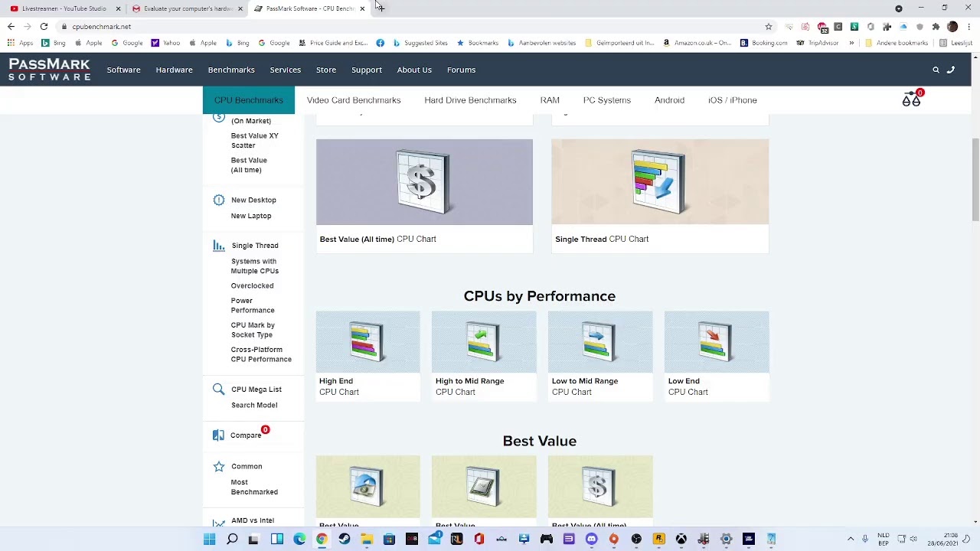Open the Best Value XY Scatter link

pos(254,141)
